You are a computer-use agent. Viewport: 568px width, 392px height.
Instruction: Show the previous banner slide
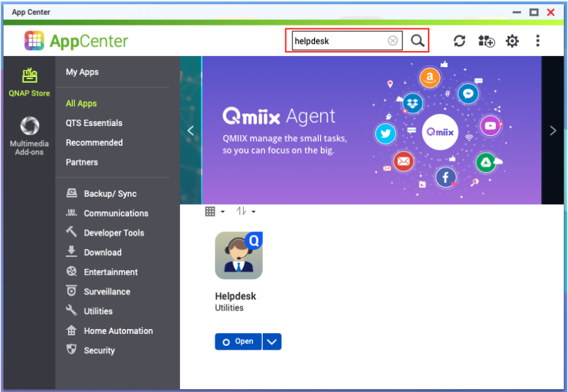(191, 131)
